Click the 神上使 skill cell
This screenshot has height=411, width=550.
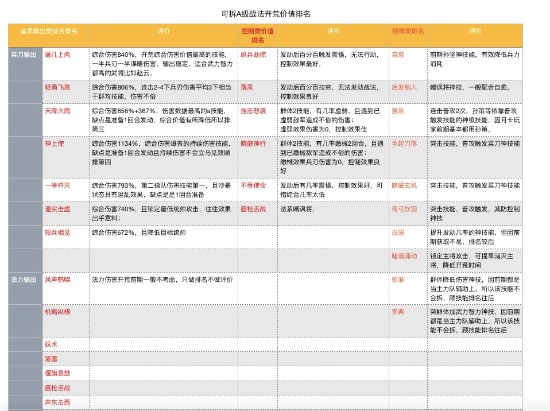tap(66, 157)
